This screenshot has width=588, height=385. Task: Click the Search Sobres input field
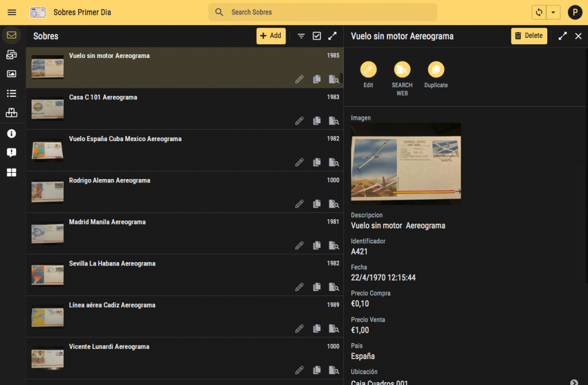[327, 12]
